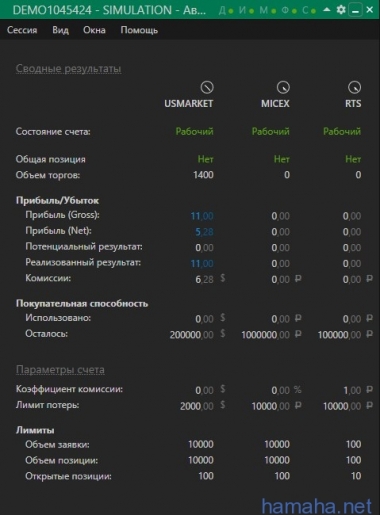This screenshot has height=515, width=380.
Task: Open the Помощь menu
Action: point(139,30)
